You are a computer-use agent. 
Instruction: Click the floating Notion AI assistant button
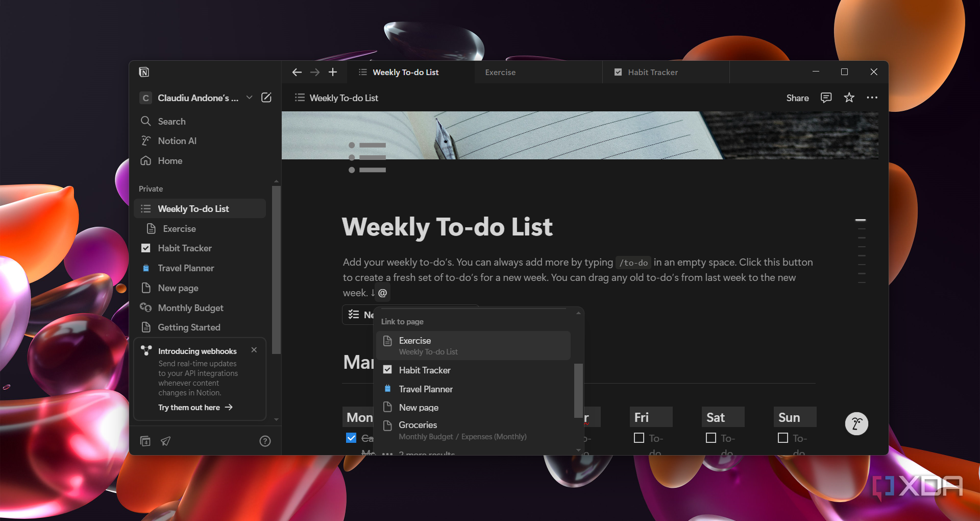pyautogui.click(x=856, y=423)
